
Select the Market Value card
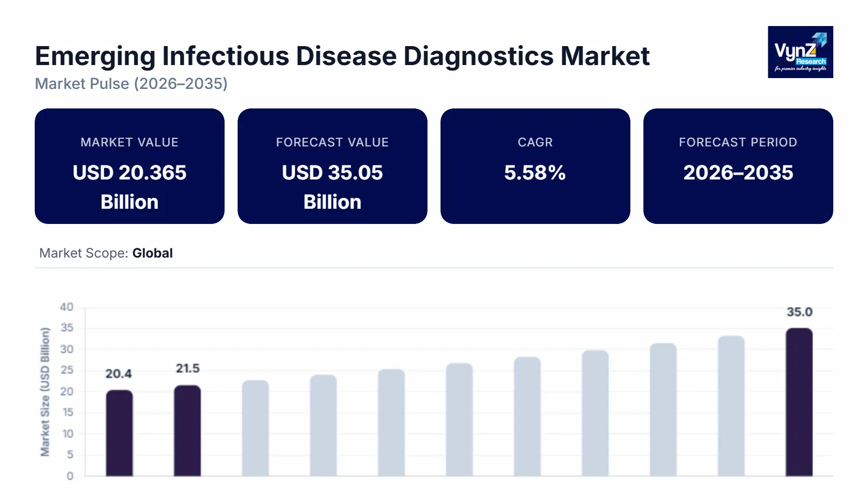click(130, 166)
